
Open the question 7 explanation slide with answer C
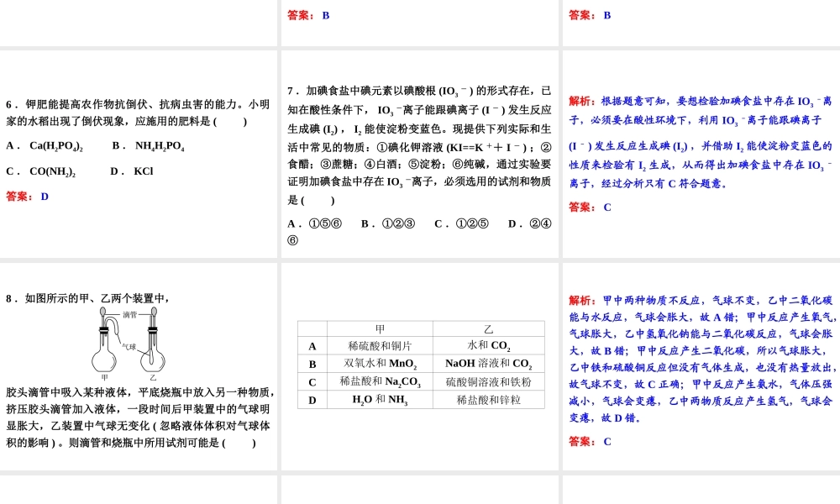coord(701,155)
